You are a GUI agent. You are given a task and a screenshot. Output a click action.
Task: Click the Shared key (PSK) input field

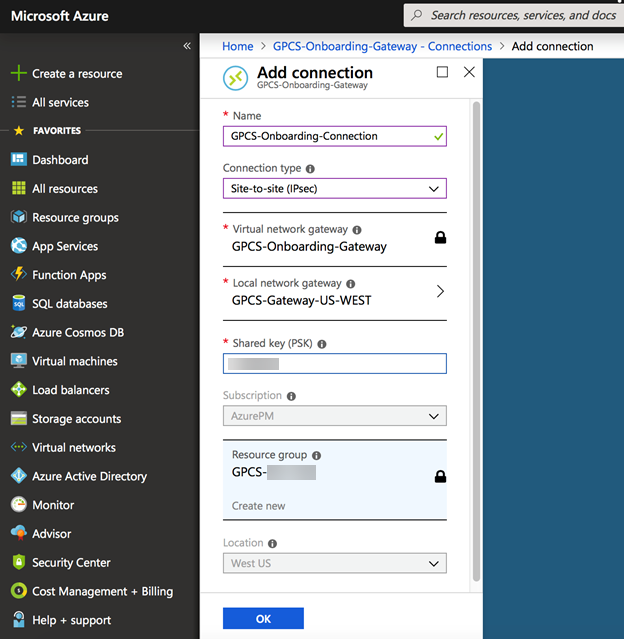tap(334, 364)
